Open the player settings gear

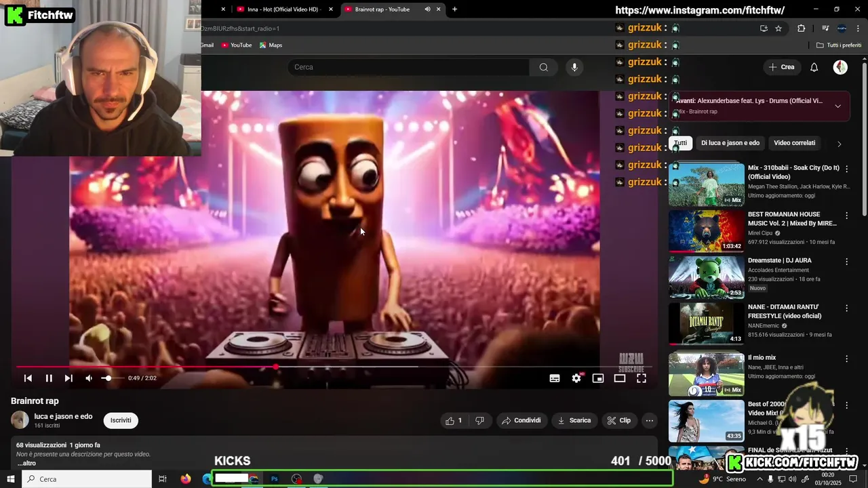(576, 378)
